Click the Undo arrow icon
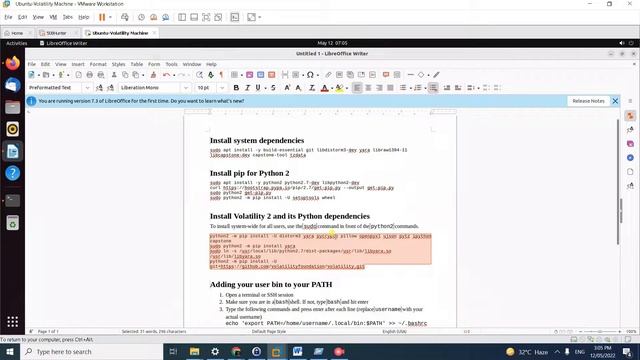The height and width of the screenshot is (360, 640). tap(166, 75)
